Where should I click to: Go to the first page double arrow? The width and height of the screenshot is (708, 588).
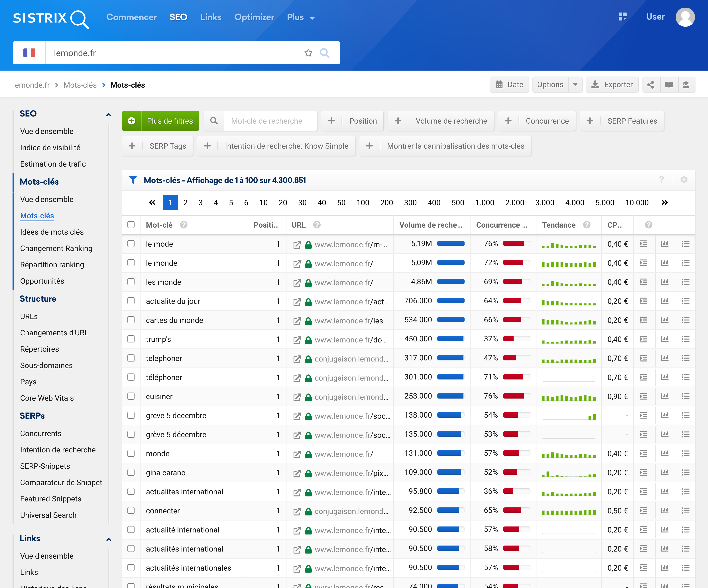click(x=152, y=203)
